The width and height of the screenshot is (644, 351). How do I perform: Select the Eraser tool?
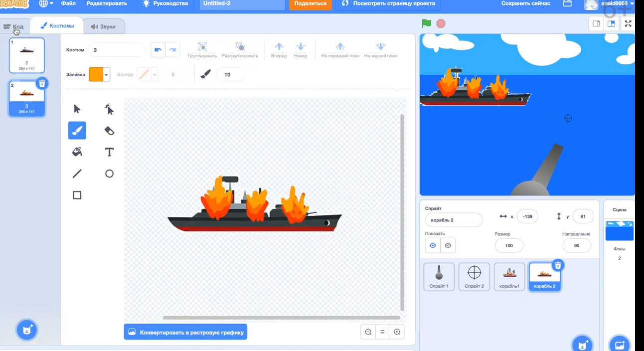[109, 131]
